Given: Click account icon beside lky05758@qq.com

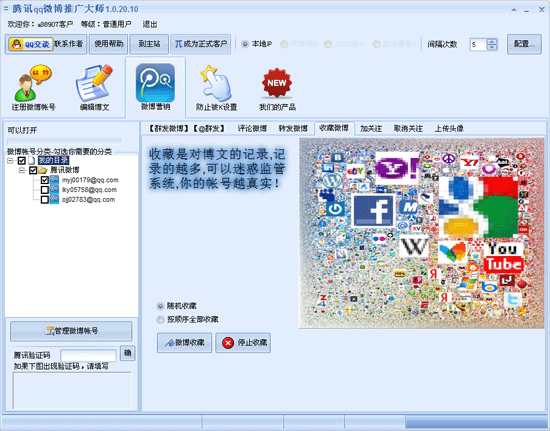Looking at the screenshot, I should point(54,190).
